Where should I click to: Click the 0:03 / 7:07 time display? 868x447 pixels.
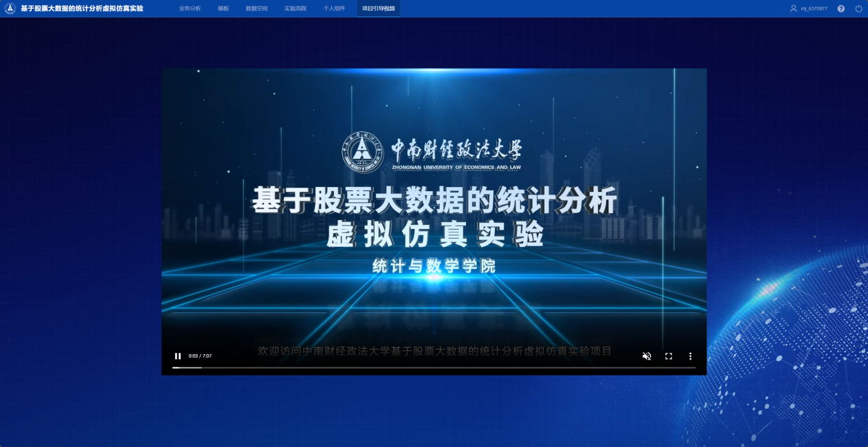[200, 356]
